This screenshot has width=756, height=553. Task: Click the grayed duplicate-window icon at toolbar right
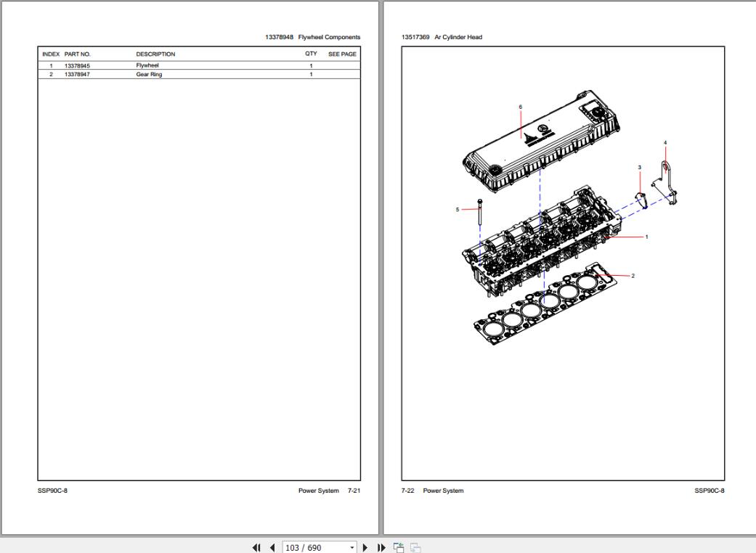(x=413, y=547)
